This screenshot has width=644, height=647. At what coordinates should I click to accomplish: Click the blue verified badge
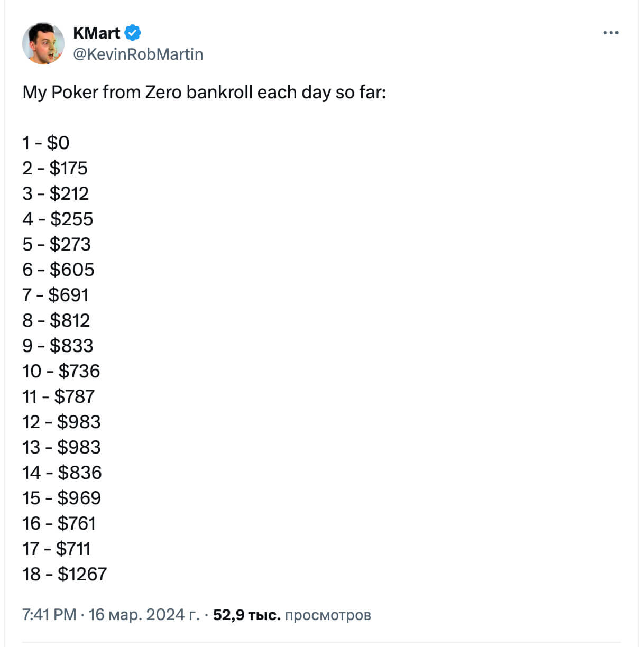(x=133, y=33)
